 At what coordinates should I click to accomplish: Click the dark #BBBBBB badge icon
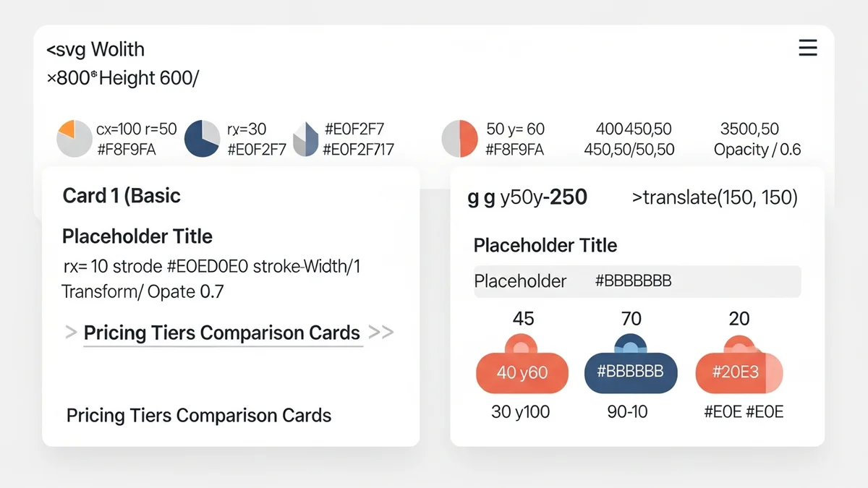(x=631, y=372)
